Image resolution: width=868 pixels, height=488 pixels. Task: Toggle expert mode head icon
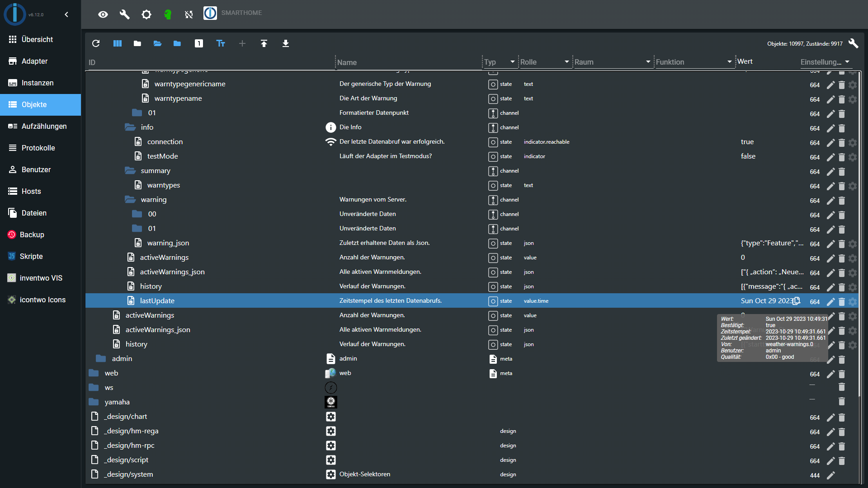click(x=168, y=14)
